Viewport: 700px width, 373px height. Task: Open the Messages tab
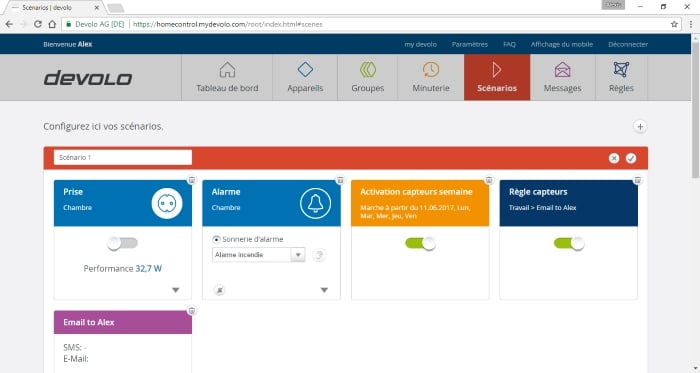[x=562, y=78]
